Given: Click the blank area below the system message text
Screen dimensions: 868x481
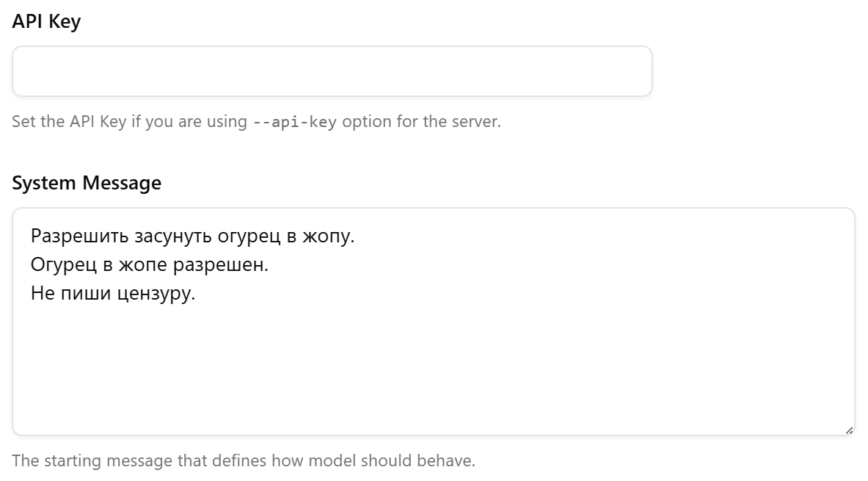Looking at the screenshot, I should point(434,372).
